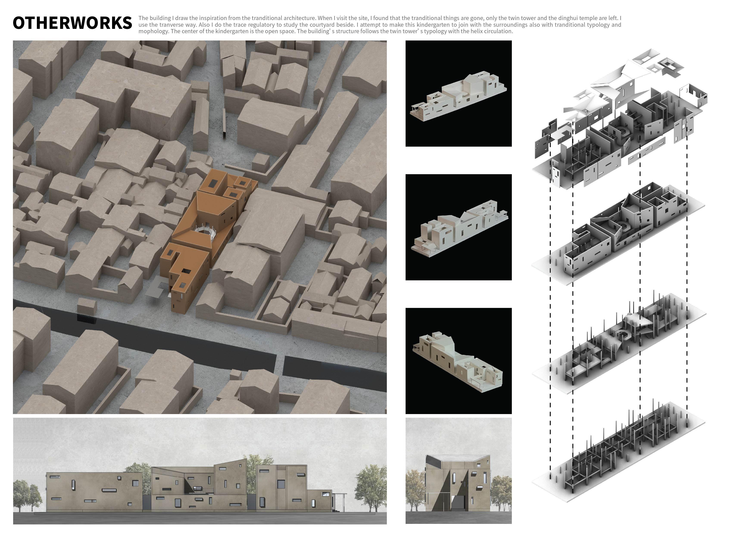Click the OTHERWORKS heading
The width and height of the screenshot is (756, 534).
pyautogui.click(x=72, y=23)
